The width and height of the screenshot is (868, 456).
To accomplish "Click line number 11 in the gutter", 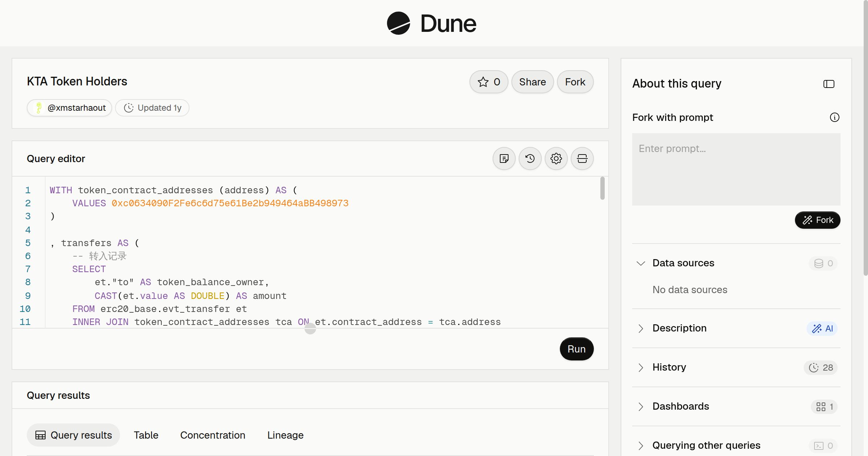I will [25, 322].
